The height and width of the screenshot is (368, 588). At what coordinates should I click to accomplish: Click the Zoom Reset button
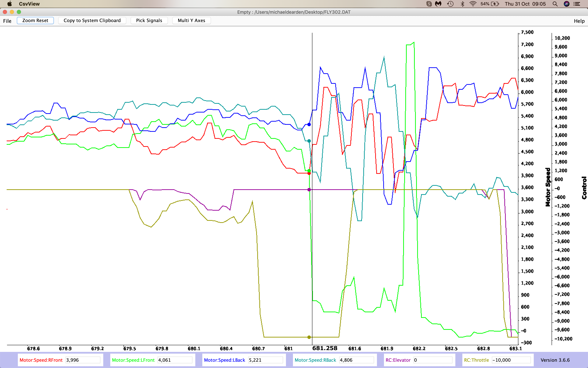[x=35, y=21]
